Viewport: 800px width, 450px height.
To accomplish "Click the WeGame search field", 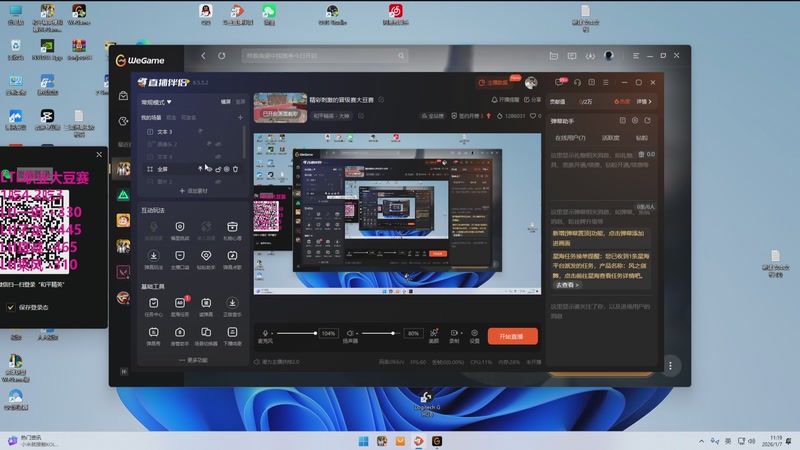I will [x=324, y=56].
